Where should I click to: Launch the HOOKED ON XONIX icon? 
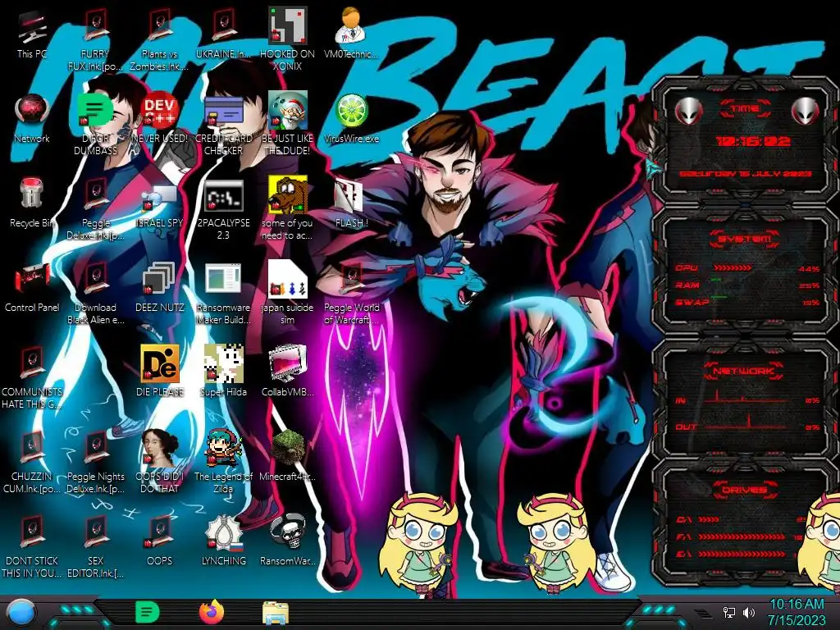287,25
